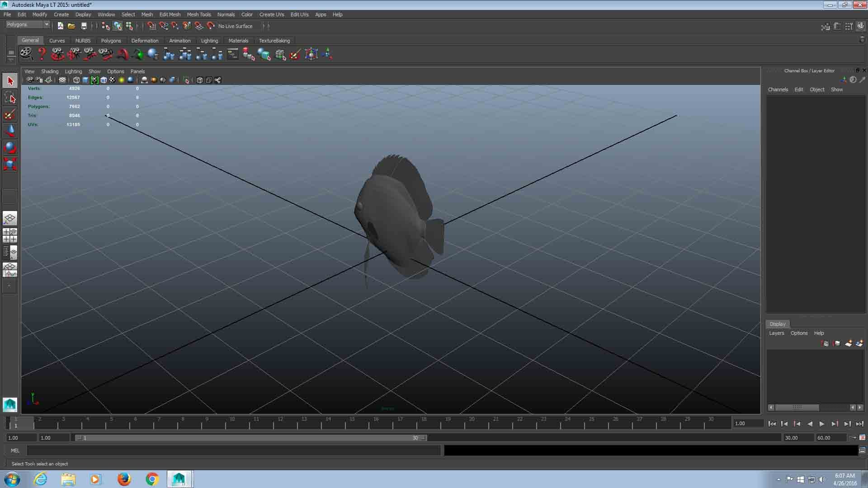Pick the Scale tool in toolbox
The width and height of the screenshot is (868, 488).
click(10, 164)
